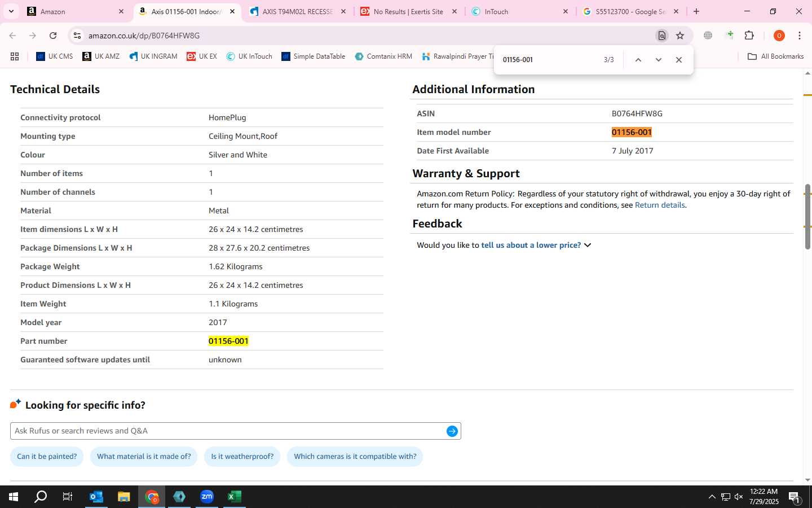The height and width of the screenshot is (508, 812).
Task: Open UK CMS bookmark
Action: tap(55, 56)
